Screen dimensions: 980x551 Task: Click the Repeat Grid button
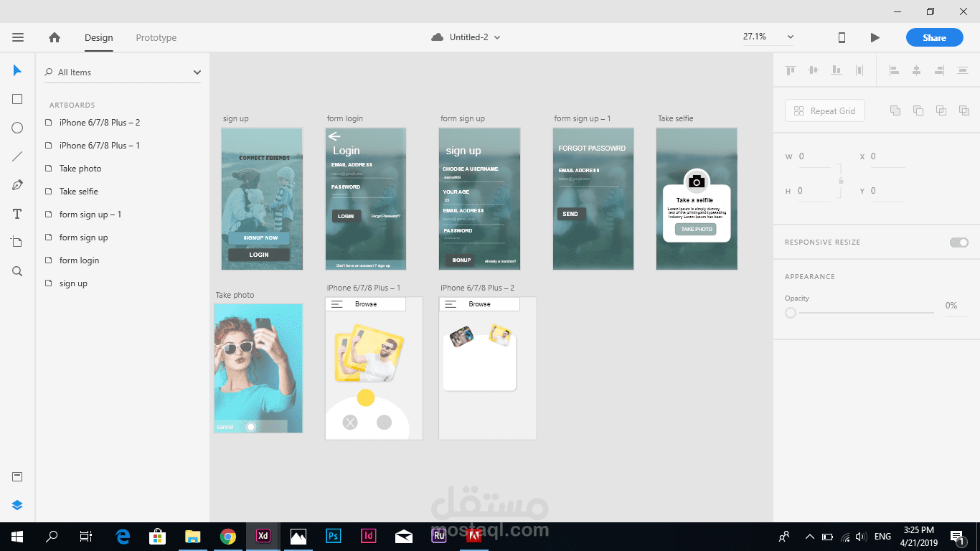click(824, 111)
